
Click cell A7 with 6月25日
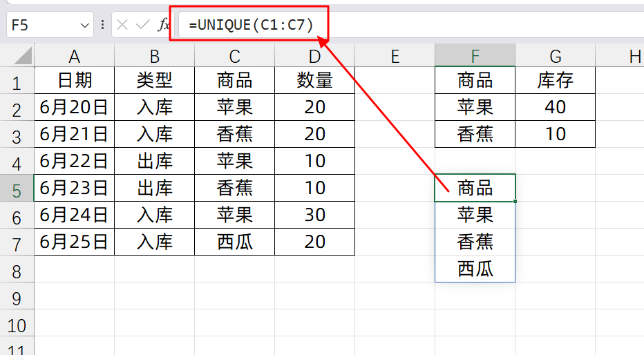coord(75,242)
